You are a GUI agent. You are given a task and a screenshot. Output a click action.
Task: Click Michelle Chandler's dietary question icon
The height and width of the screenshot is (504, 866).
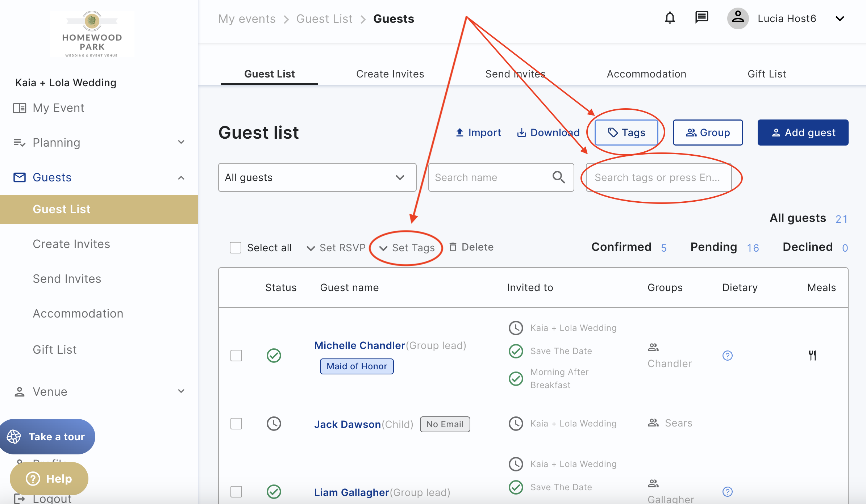point(727,356)
